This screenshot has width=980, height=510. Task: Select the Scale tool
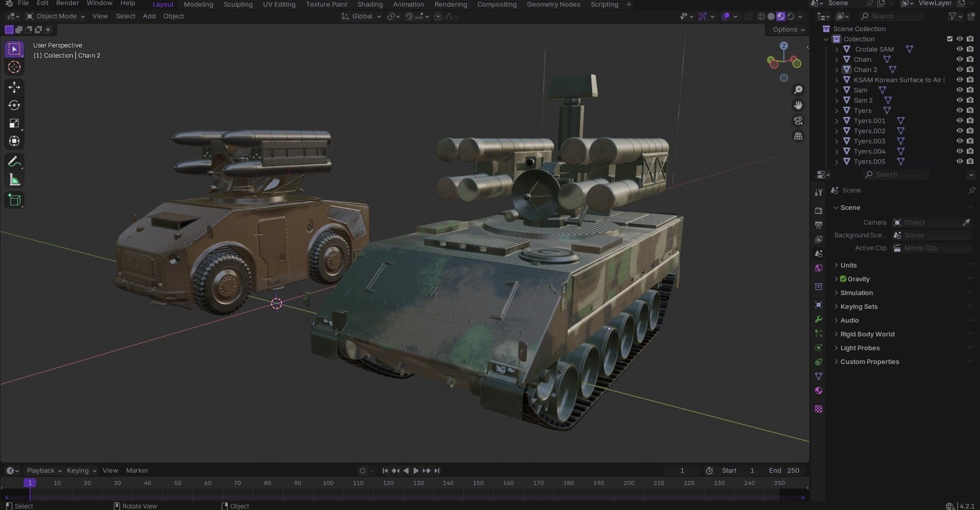pos(14,123)
